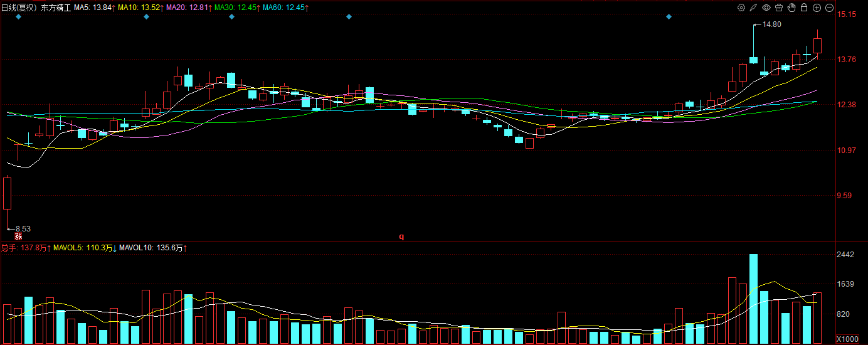Click the 14.80 high price label

pos(771,24)
